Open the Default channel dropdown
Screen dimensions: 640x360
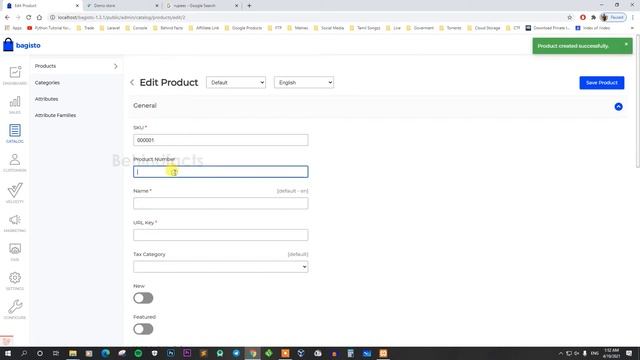(236, 82)
